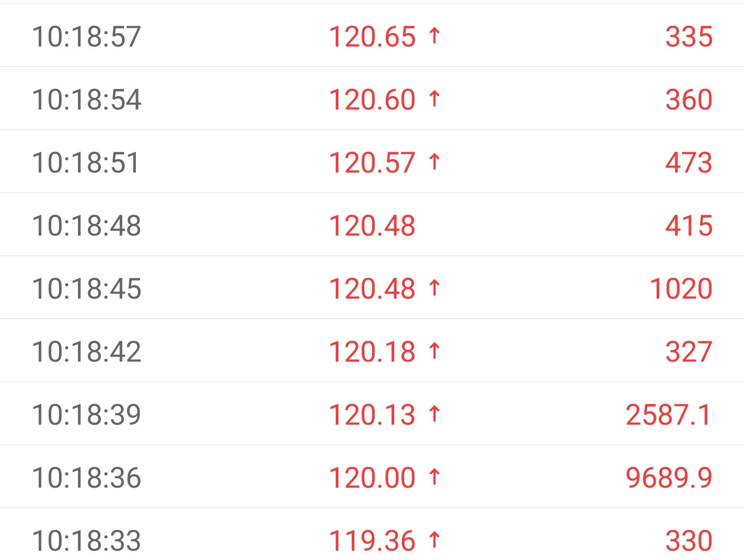Click up arrow beside price 120.60

pyautogui.click(x=435, y=99)
